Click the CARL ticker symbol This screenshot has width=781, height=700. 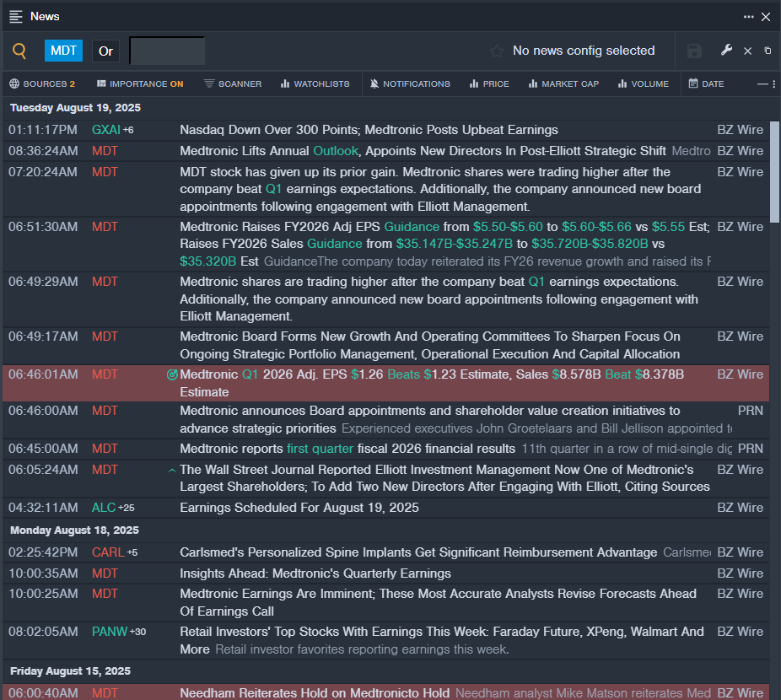[108, 552]
